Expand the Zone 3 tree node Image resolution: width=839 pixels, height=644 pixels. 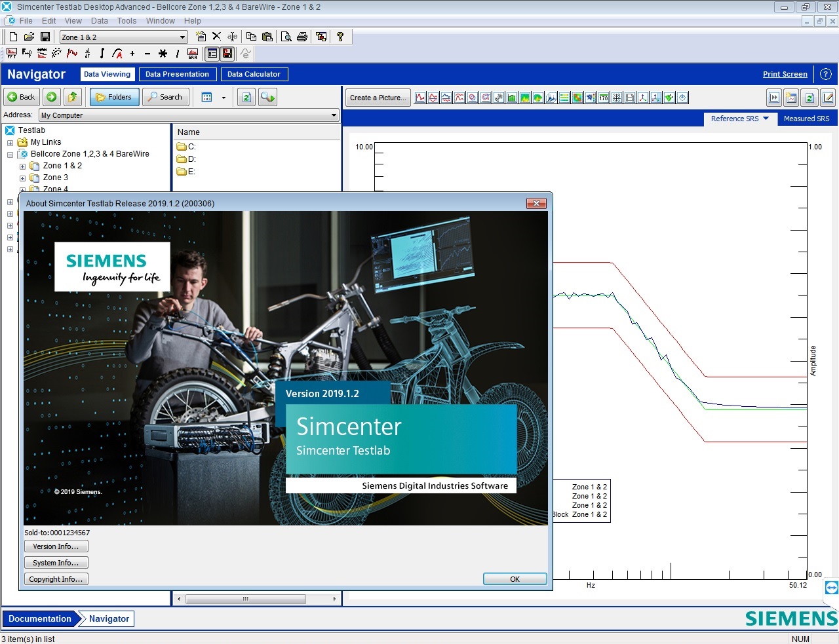22,178
